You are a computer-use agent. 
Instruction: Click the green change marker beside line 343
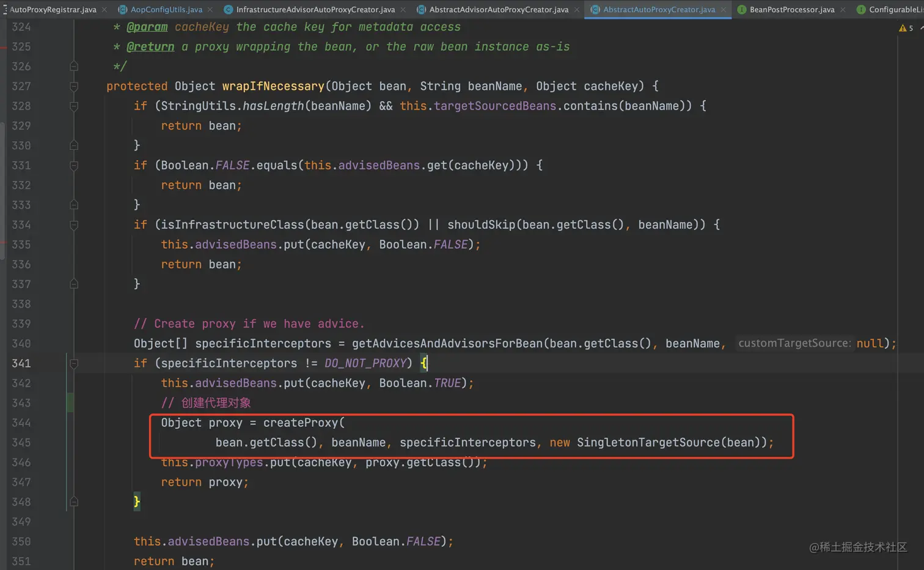point(70,403)
